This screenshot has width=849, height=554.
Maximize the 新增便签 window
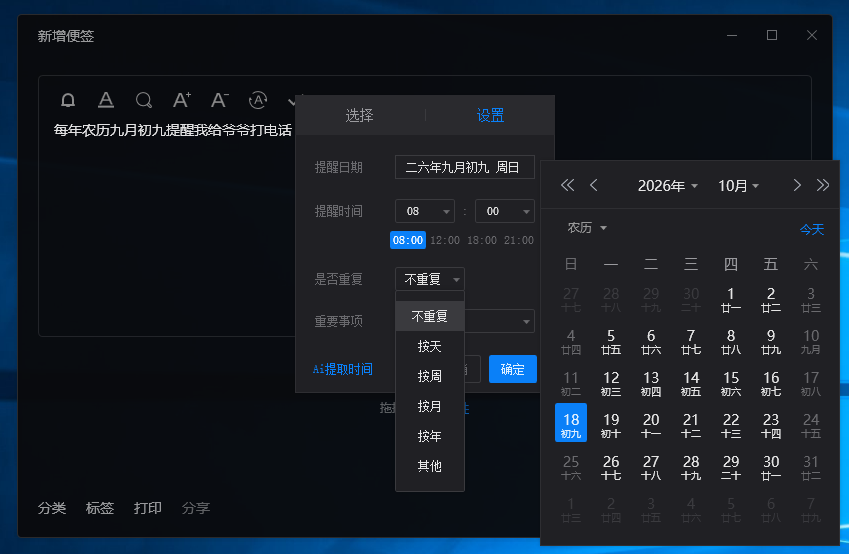pyautogui.click(x=772, y=35)
